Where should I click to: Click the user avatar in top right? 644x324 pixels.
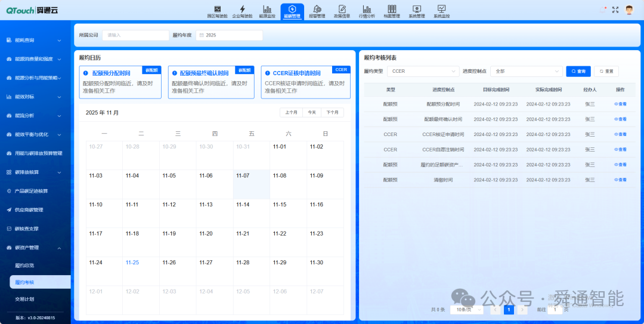point(629,10)
